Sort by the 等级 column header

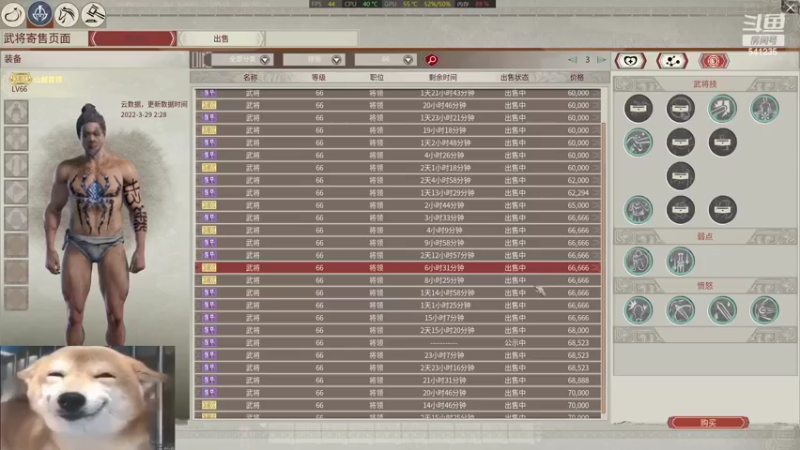(318, 78)
